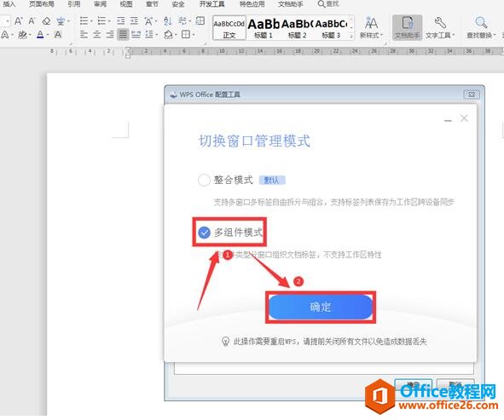Open the 新样式 dropdown

371,27
